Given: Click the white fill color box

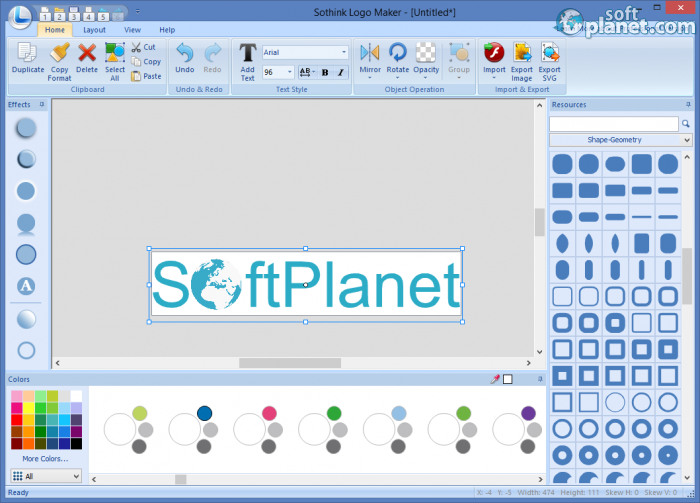Looking at the screenshot, I should click(x=508, y=379).
